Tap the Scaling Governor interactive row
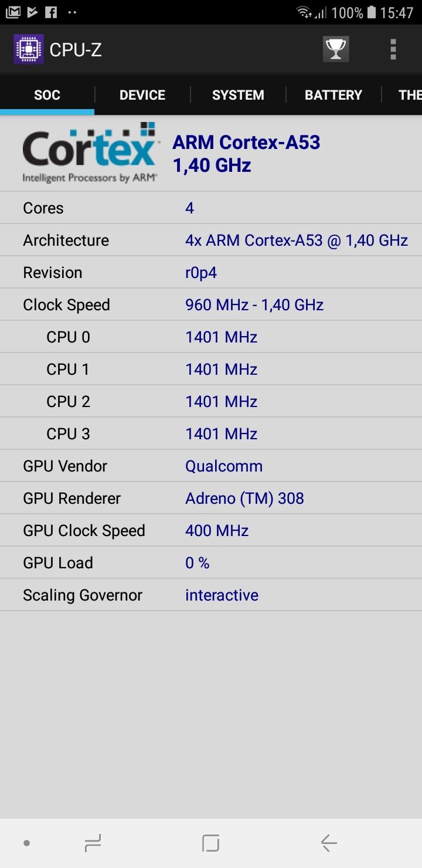This screenshot has height=868, width=422. click(x=211, y=595)
